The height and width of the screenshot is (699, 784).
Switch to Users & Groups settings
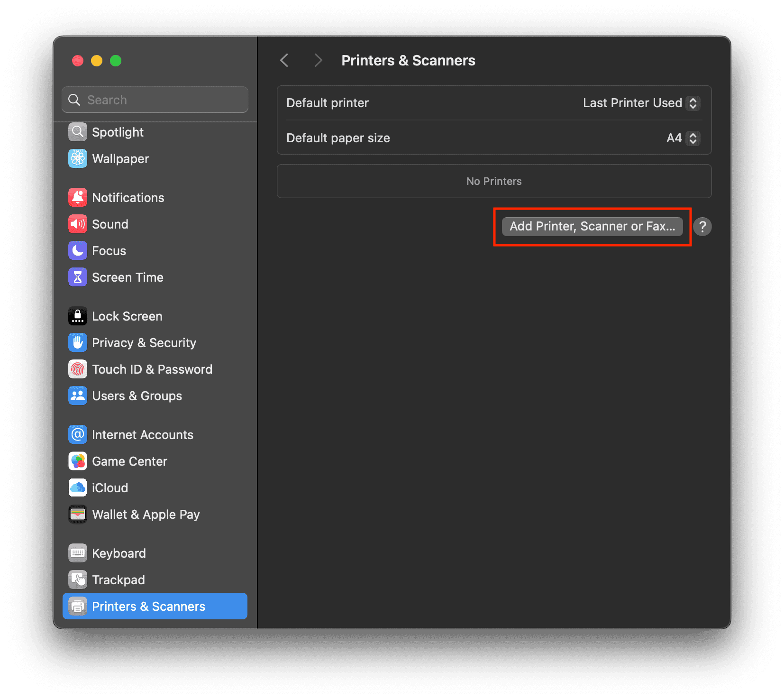(137, 396)
